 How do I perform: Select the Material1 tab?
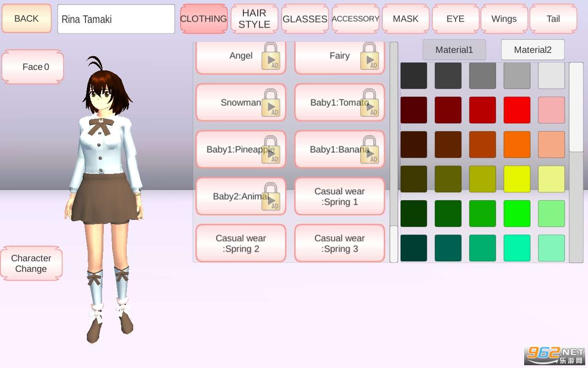454,50
